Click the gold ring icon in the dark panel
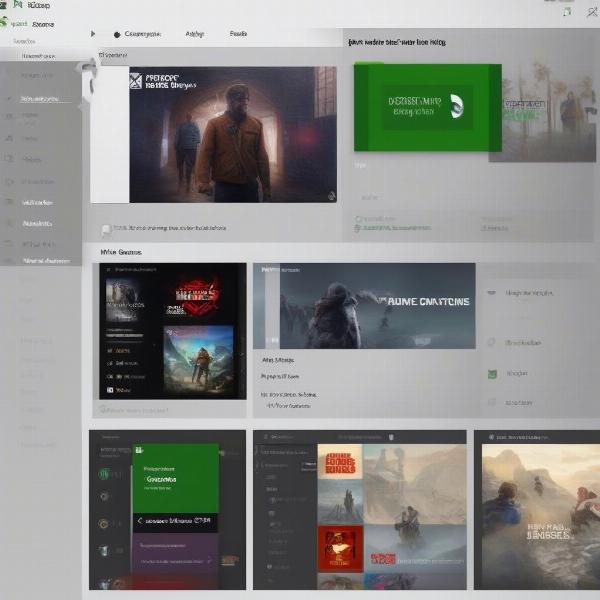Image resolution: width=600 pixels, height=600 pixels. (x=103, y=524)
